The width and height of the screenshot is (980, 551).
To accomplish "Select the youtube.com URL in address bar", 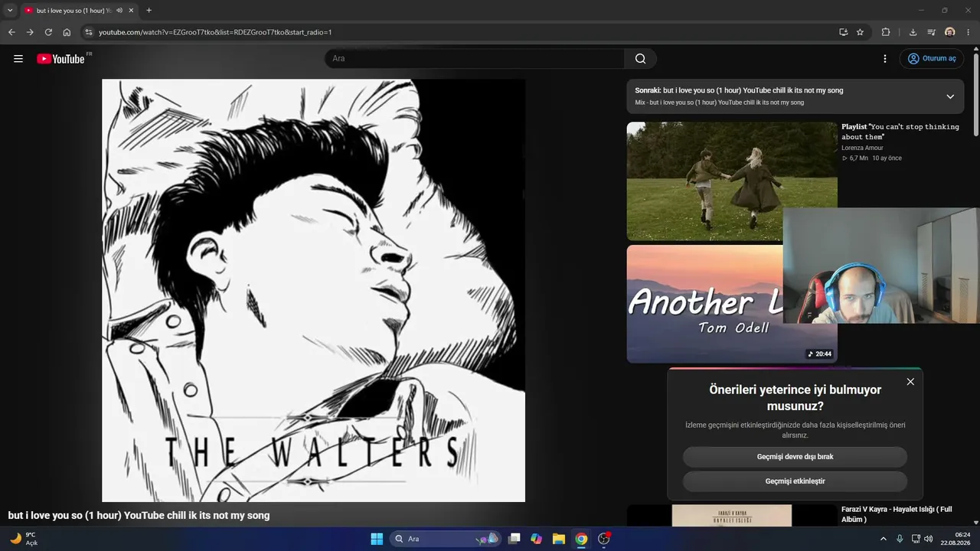I will point(215,32).
